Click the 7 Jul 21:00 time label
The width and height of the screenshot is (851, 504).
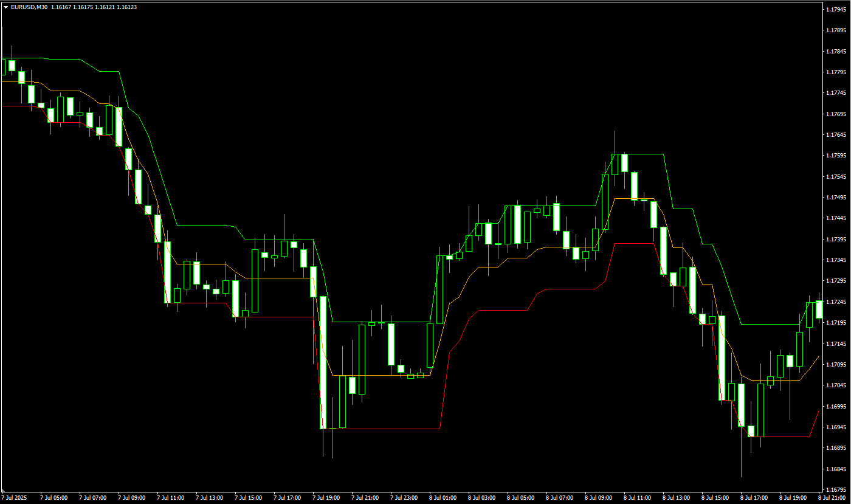point(365,498)
